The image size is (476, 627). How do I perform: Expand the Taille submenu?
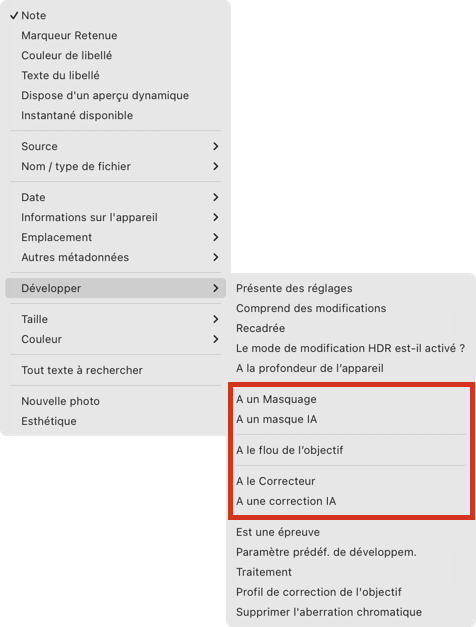[115, 319]
